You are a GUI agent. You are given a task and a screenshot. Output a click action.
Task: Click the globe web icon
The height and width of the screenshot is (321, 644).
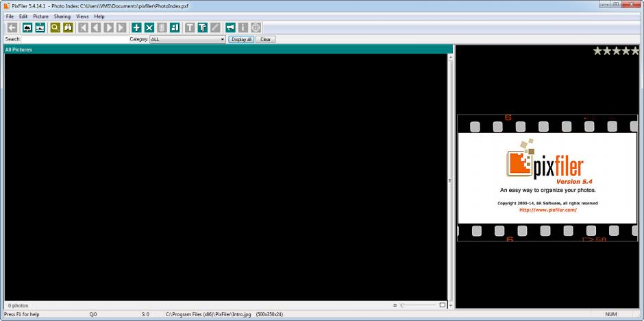point(256,27)
